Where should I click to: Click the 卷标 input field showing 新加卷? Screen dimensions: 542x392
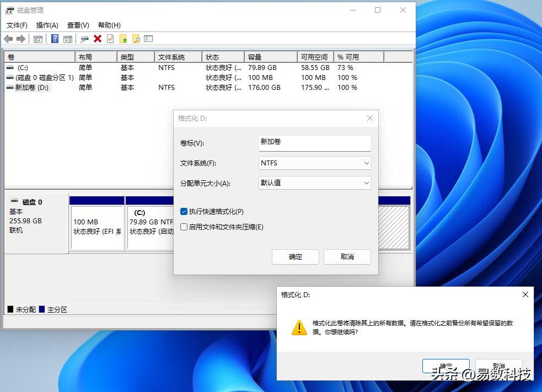[x=314, y=143]
